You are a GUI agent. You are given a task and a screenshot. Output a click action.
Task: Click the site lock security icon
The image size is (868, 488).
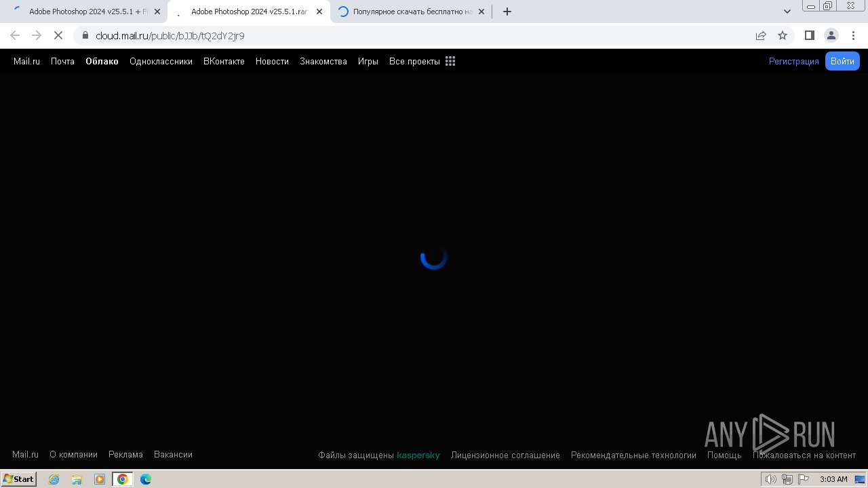(x=85, y=35)
